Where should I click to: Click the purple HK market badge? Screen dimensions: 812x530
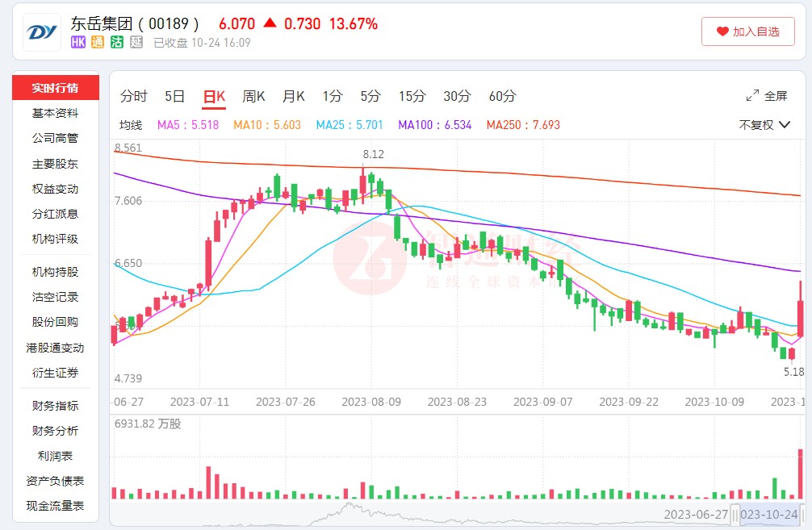[78, 42]
